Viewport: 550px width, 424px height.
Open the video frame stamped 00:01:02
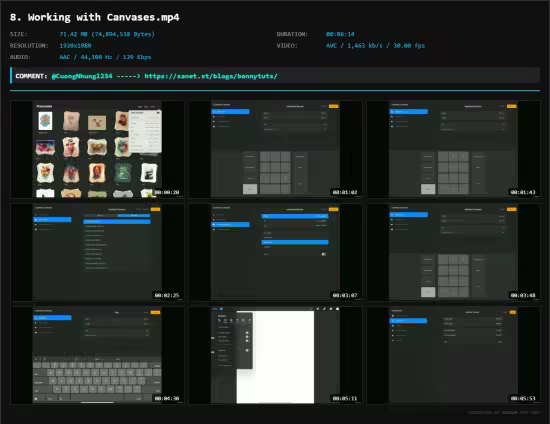pyautogui.click(x=275, y=149)
